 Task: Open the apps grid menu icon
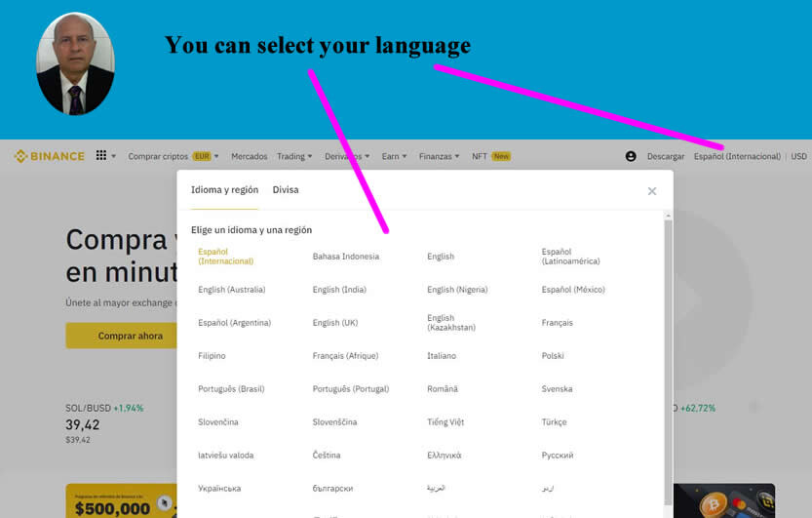click(x=101, y=155)
